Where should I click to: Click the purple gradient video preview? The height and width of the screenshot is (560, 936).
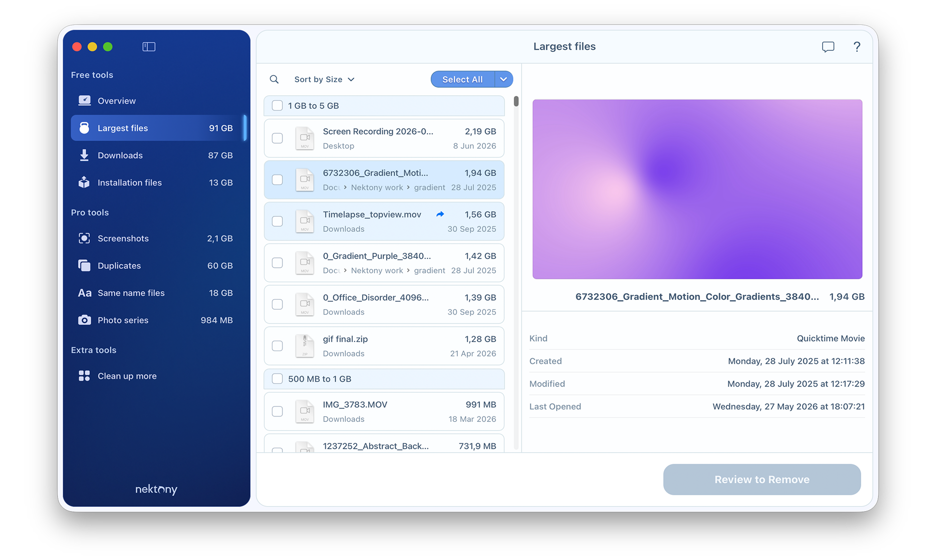697,189
